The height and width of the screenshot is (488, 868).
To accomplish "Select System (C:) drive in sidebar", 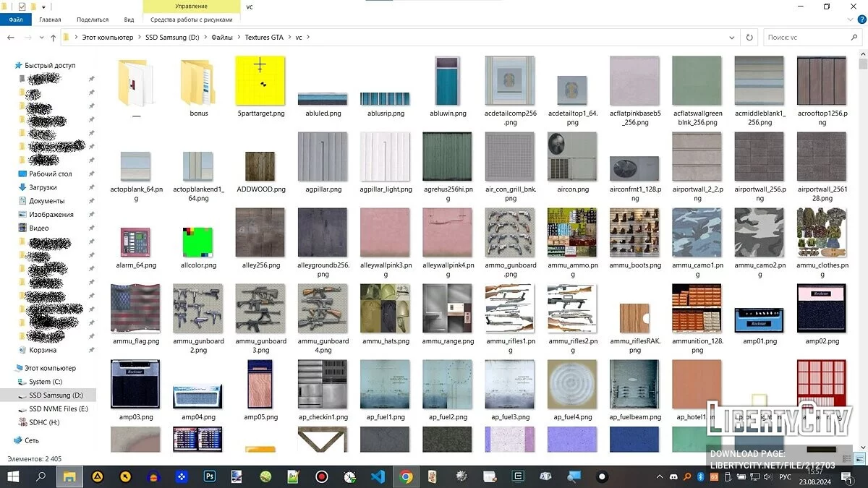I will 46,382.
